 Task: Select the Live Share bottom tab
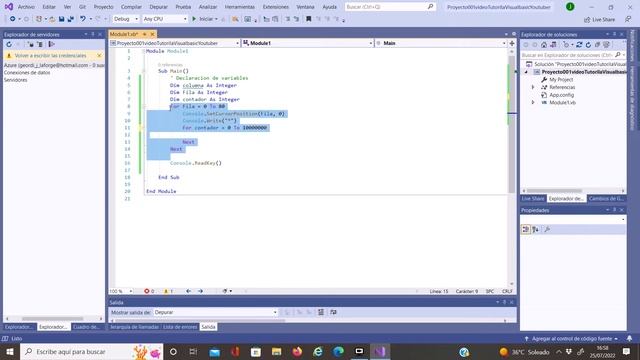533,198
